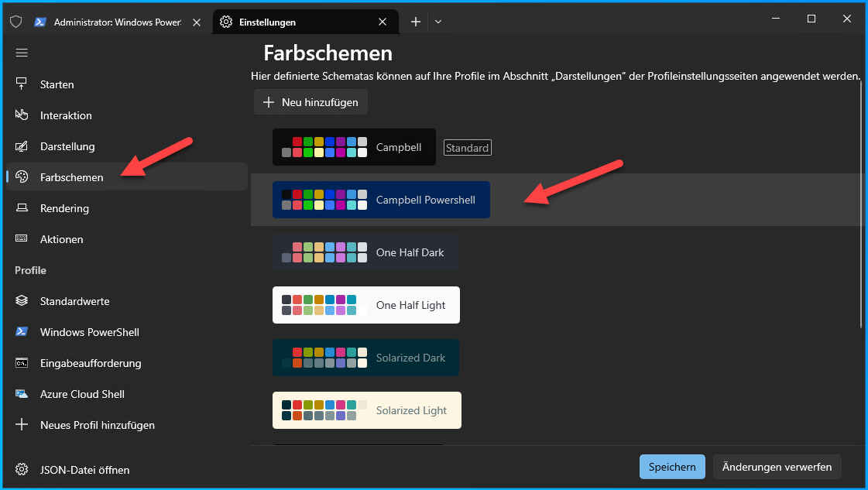Open the Interaktion settings page
The width and height of the screenshot is (868, 490).
tap(127, 115)
